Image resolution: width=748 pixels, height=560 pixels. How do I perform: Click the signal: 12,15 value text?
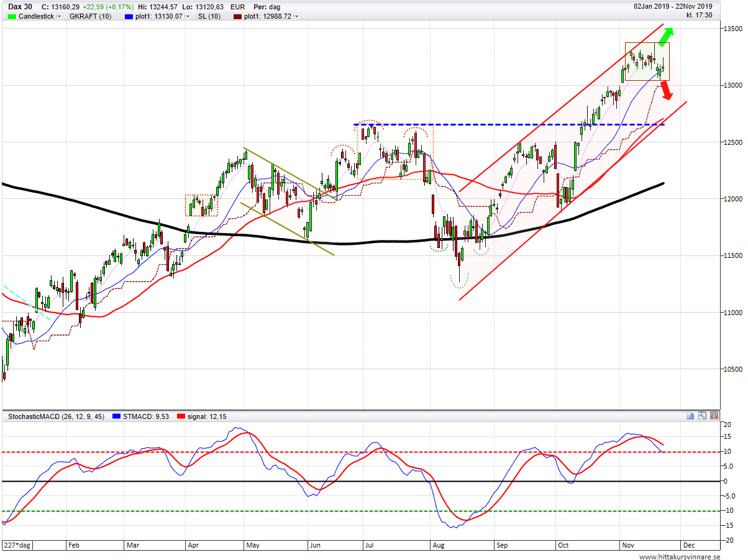point(207,416)
